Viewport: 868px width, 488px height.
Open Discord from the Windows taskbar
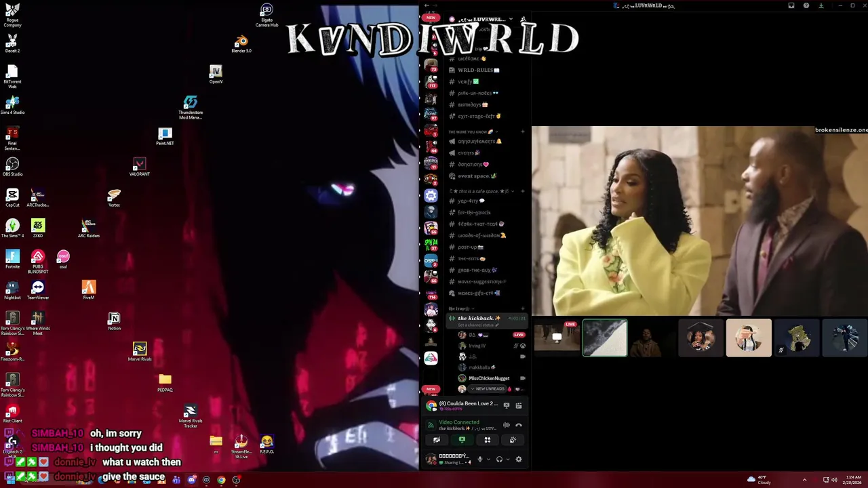click(191, 480)
